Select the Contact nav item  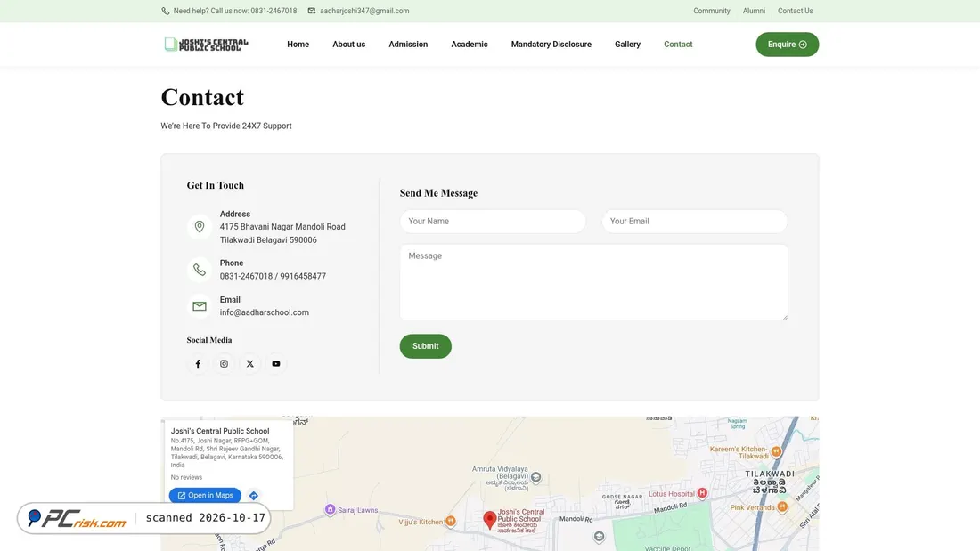[x=678, y=45]
